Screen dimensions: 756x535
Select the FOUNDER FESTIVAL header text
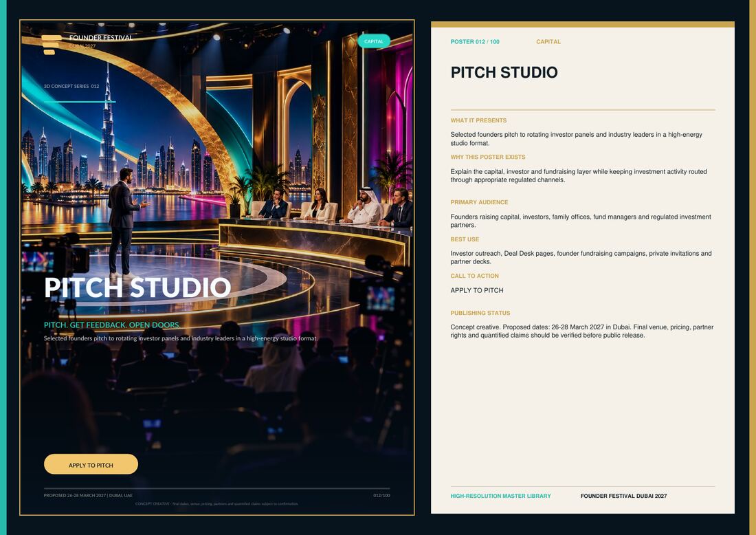(100, 38)
